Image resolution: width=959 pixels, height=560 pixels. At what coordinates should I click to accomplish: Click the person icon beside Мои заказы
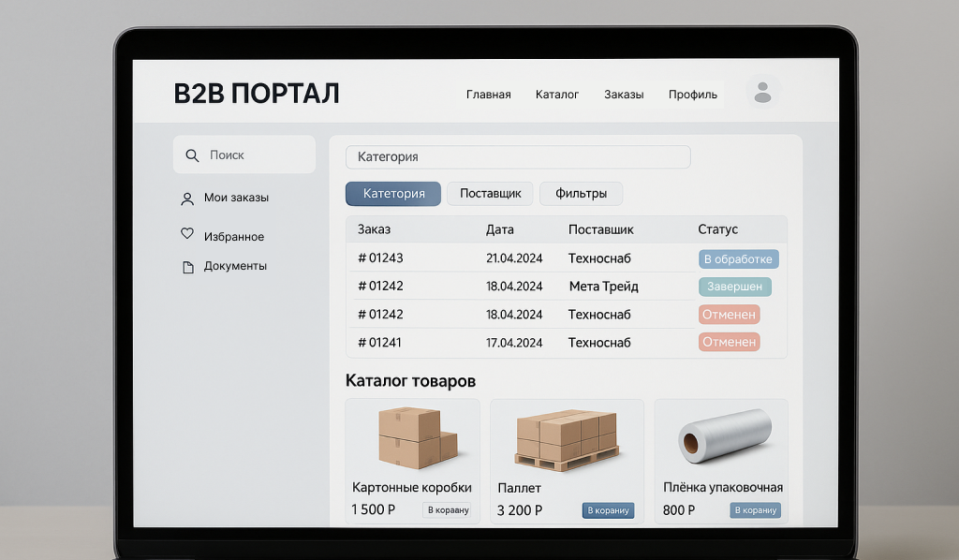coord(187,199)
